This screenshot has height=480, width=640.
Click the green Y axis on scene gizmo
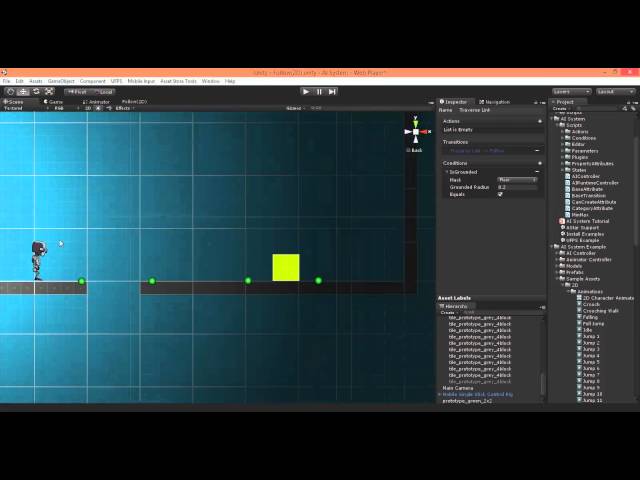point(416,122)
